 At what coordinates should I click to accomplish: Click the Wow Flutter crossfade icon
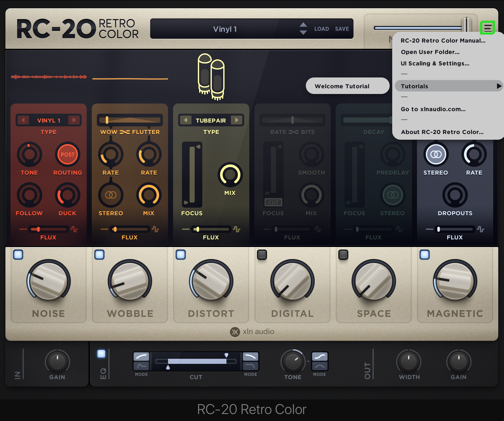[124, 132]
